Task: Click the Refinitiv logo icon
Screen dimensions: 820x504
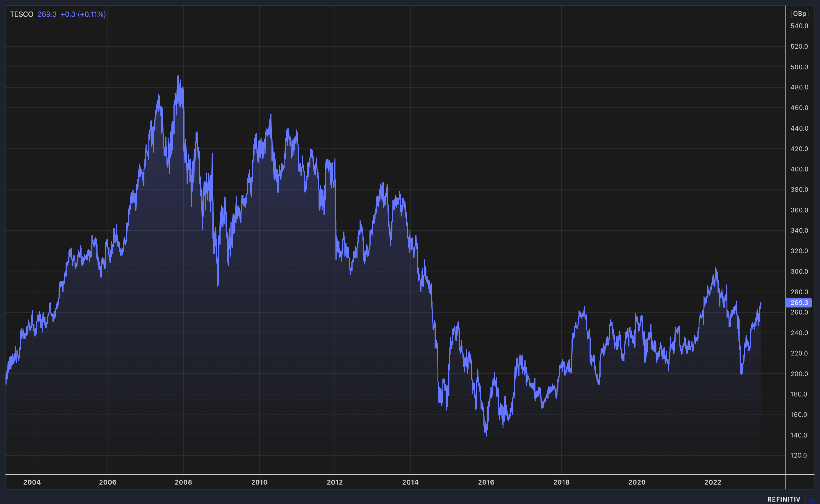Action: click(x=810, y=499)
